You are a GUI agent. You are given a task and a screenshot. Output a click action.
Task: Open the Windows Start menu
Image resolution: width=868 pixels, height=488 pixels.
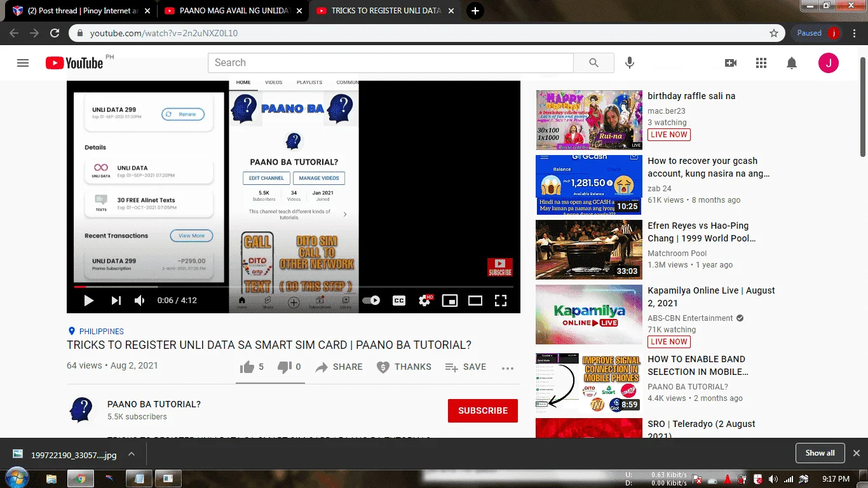(17, 478)
